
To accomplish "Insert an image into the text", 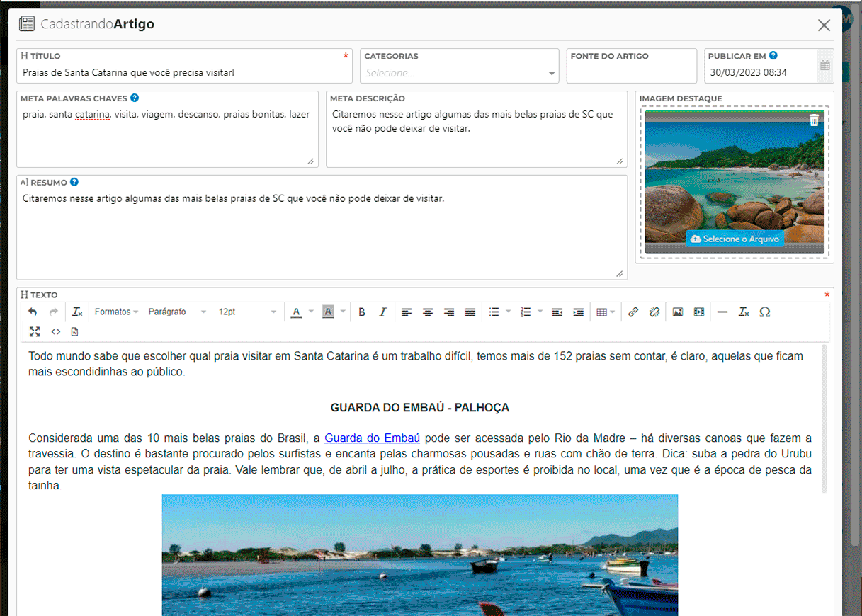I will coord(678,312).
